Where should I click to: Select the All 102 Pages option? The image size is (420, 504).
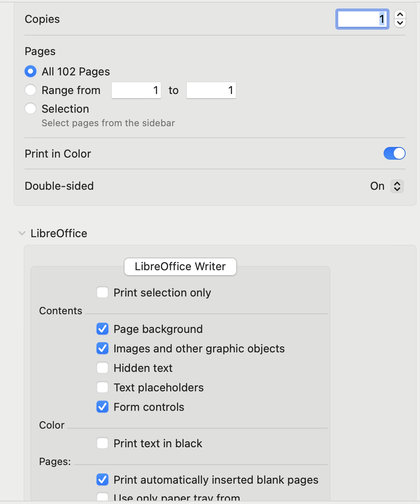tap(30, 72)
